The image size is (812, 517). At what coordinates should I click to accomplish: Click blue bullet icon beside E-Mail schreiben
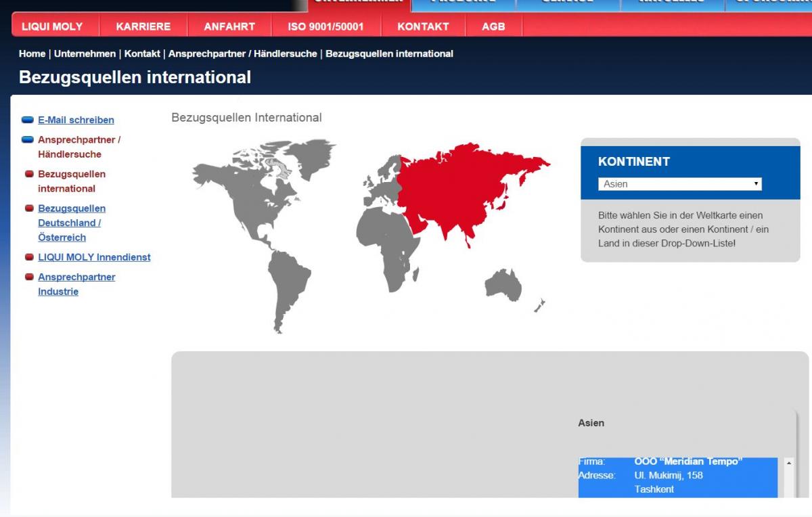(x=28, y=120)
